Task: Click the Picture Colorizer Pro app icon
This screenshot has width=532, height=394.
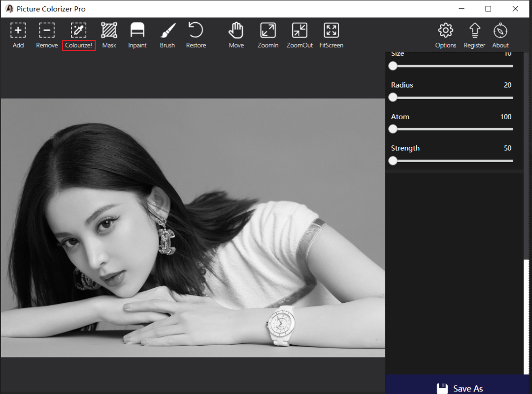Action: click(x=9, y=9)
